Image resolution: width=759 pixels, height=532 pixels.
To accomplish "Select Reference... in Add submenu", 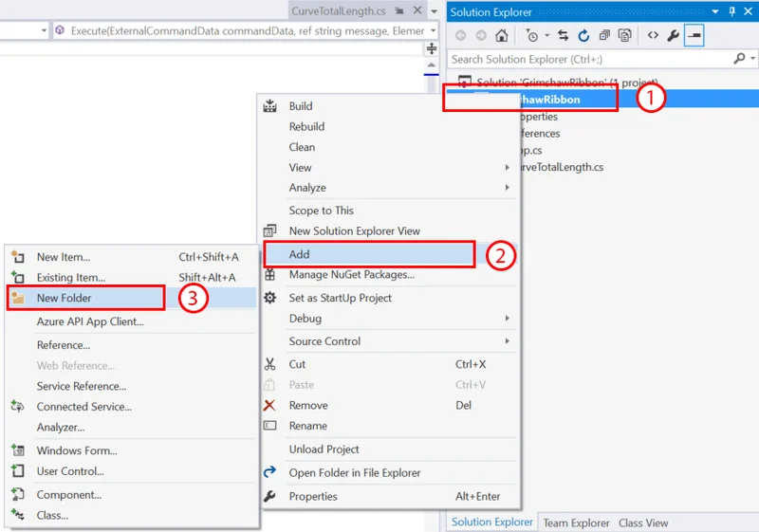I will point(131,345).
